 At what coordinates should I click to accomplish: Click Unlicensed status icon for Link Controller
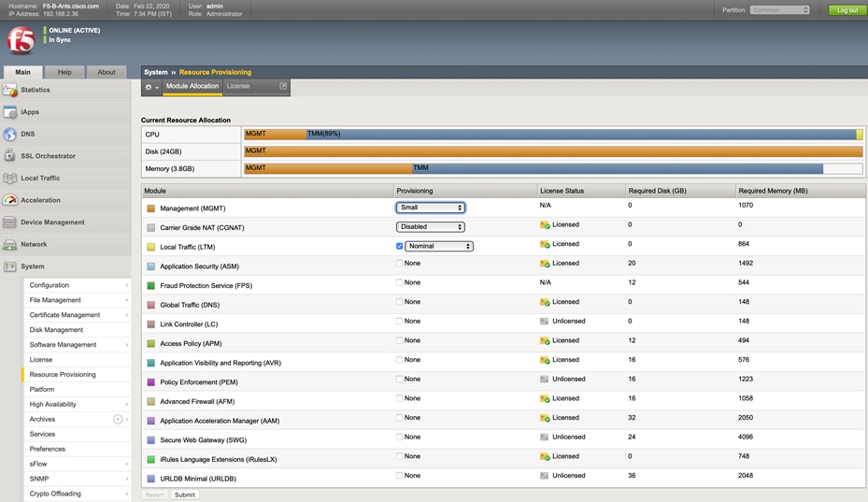click(544, 322)
